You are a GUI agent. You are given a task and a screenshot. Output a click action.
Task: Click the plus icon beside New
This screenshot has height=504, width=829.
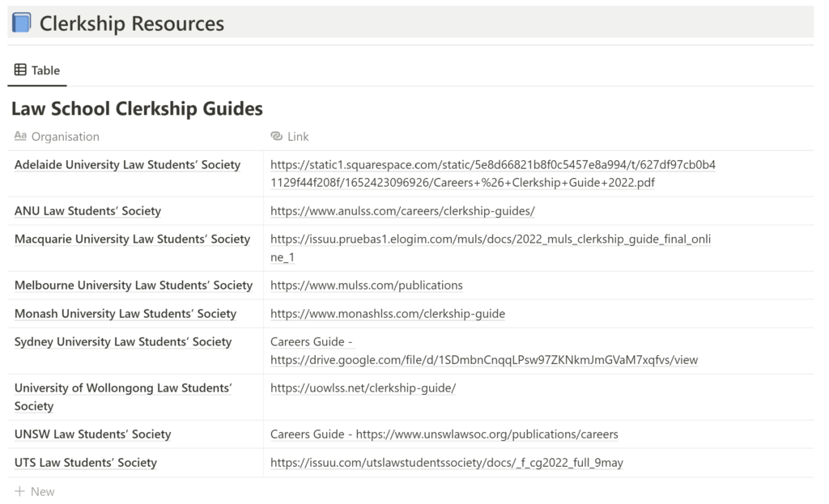click(19, 491)
